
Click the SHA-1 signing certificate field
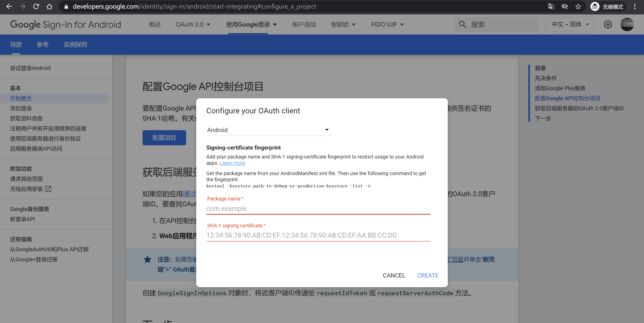coord(318,235)
